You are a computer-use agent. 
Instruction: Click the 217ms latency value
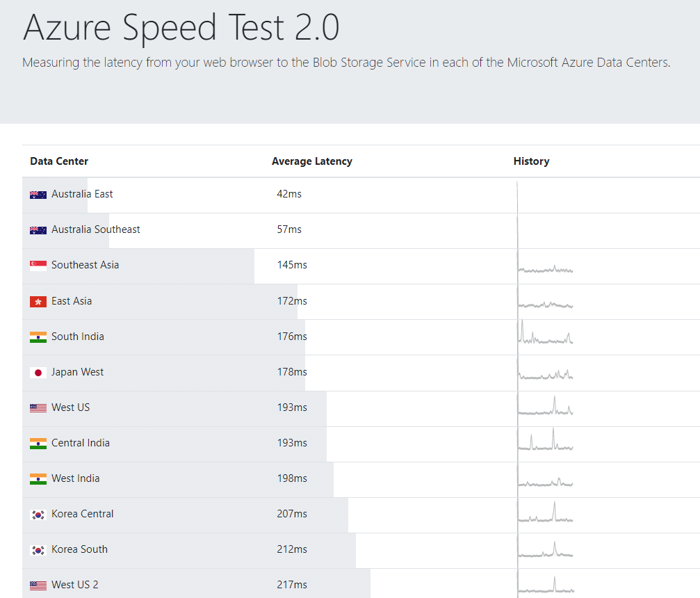292,585
